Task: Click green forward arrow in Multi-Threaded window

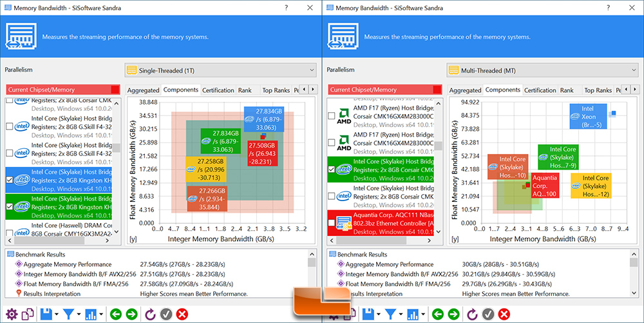Action: [x=453, y=315]
